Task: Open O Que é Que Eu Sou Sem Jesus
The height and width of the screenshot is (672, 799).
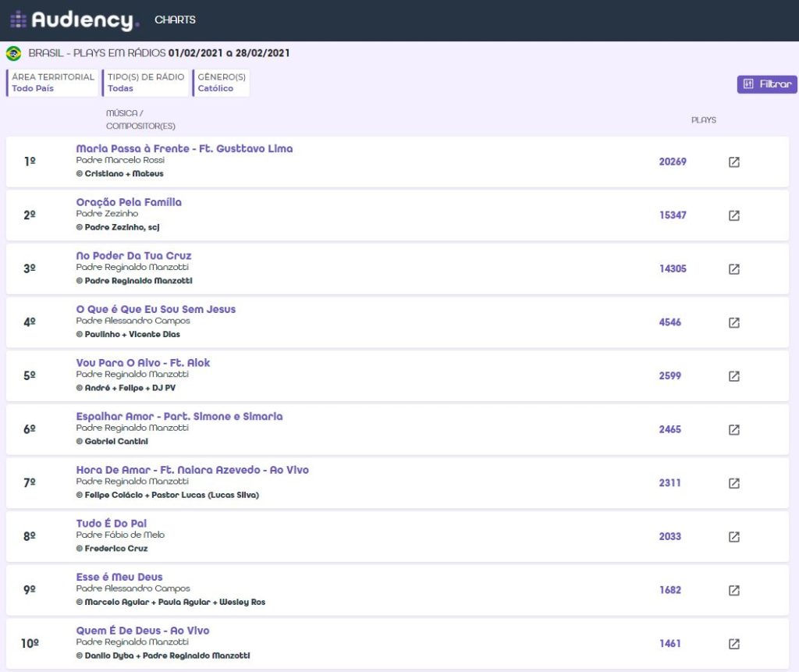Action: click(155, 309)
